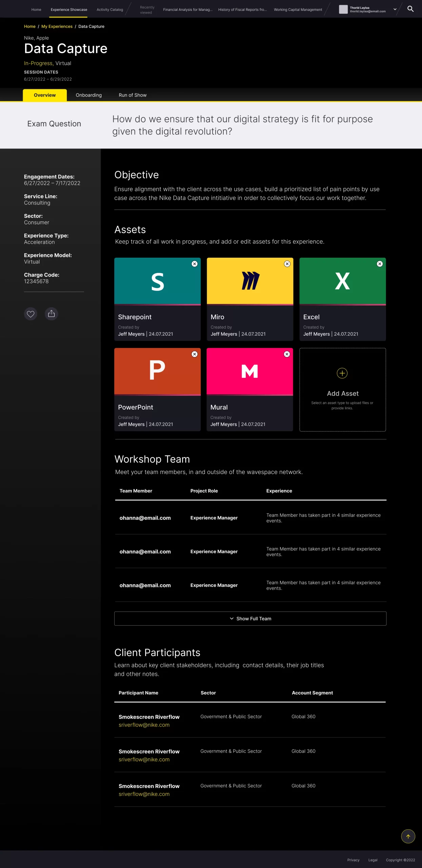Click the Service Line Consulting value

pos(37,203)
